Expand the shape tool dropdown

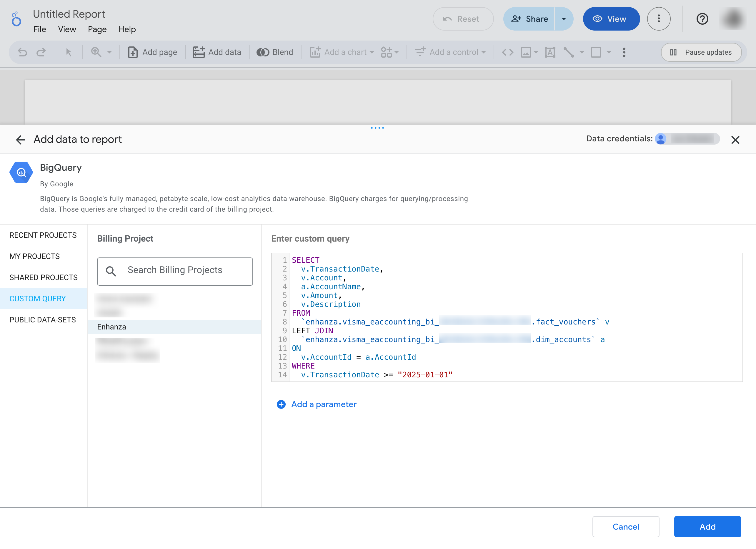pos(609,52)
